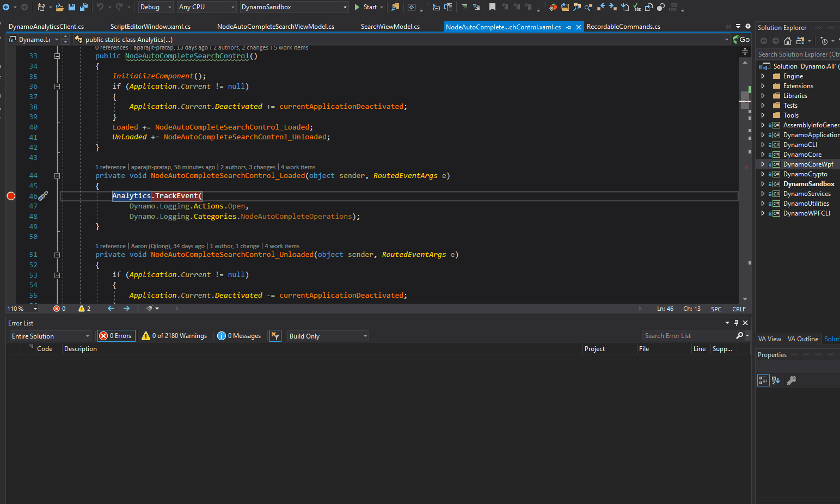This screenshot has height=504, width=840.
Task: Click the Go button in navigation bar
Action: (741, 39)
